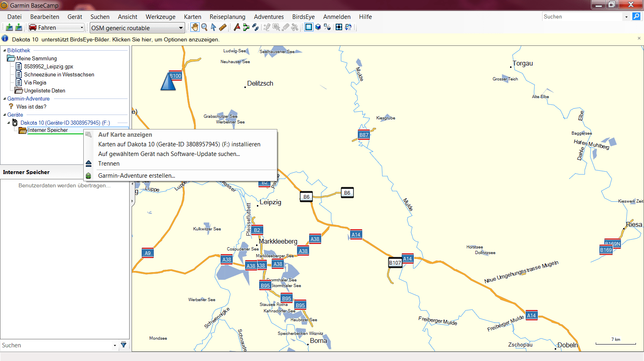The image size is (644, 361).
Task: Open the Werkzeuge menu
Action: point(161,17)
